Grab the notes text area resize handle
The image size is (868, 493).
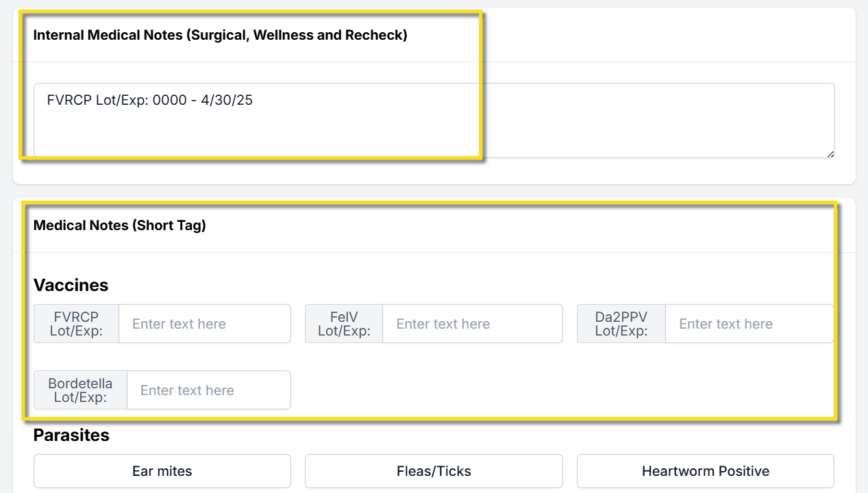click(830, 153)
